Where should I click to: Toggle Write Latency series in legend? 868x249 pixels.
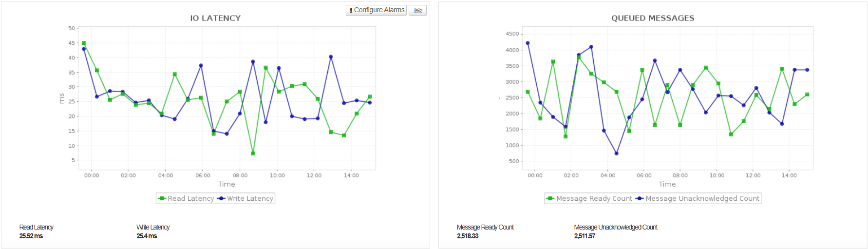coord(246,198)
